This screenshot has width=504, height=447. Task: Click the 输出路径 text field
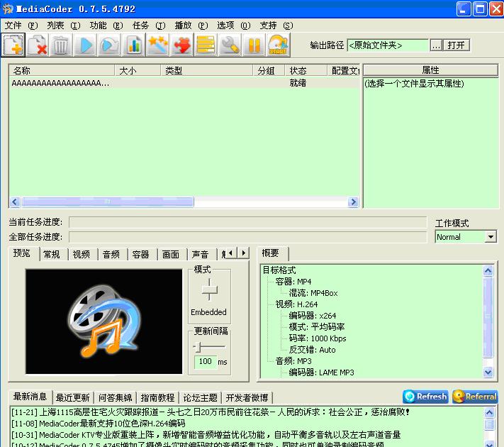point(388,45)
